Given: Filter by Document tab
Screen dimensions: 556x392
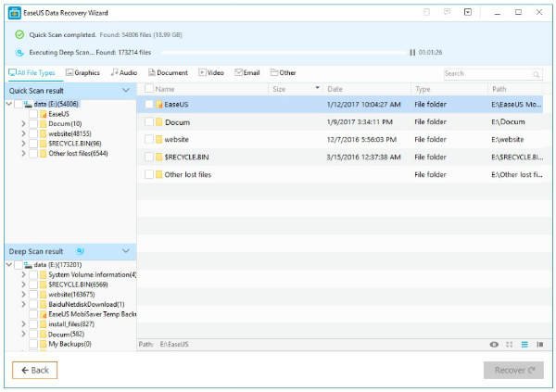Looking at the screenshot, I should pos(168,72).
